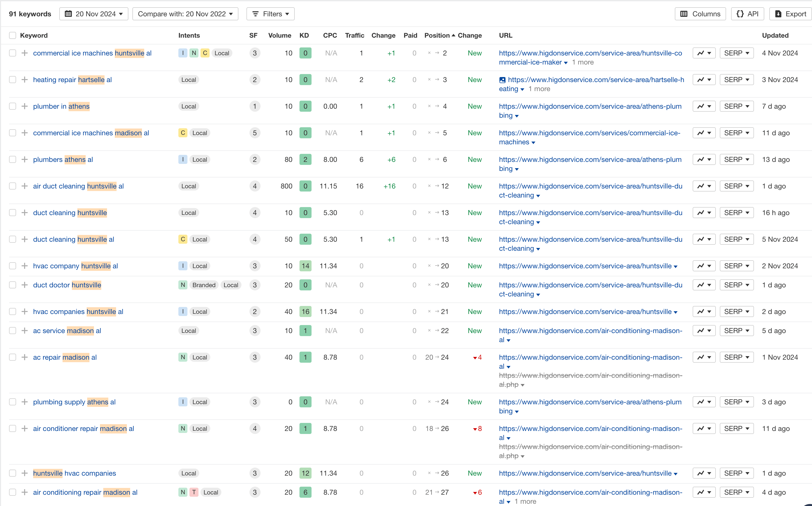Check the box for 'heating repair hartselle al'
This screenshot has height=506, width=812.
[x=13, y=80]
